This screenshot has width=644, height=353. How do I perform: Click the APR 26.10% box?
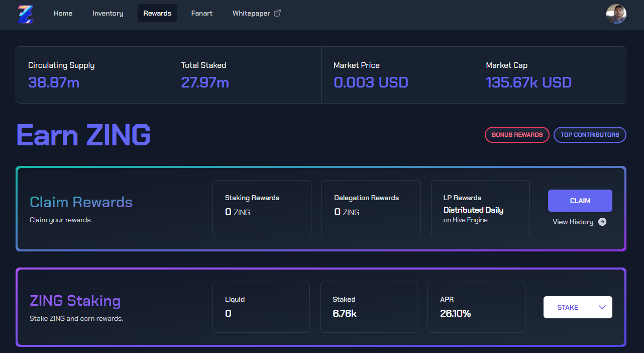click(x=476, y=307)
